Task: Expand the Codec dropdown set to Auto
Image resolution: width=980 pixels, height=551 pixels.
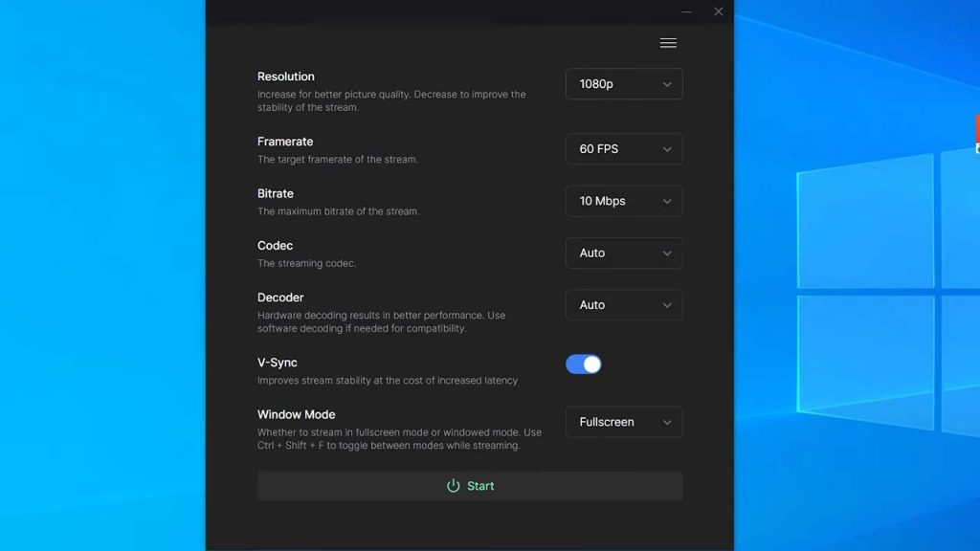Action: tap(624, 253)
